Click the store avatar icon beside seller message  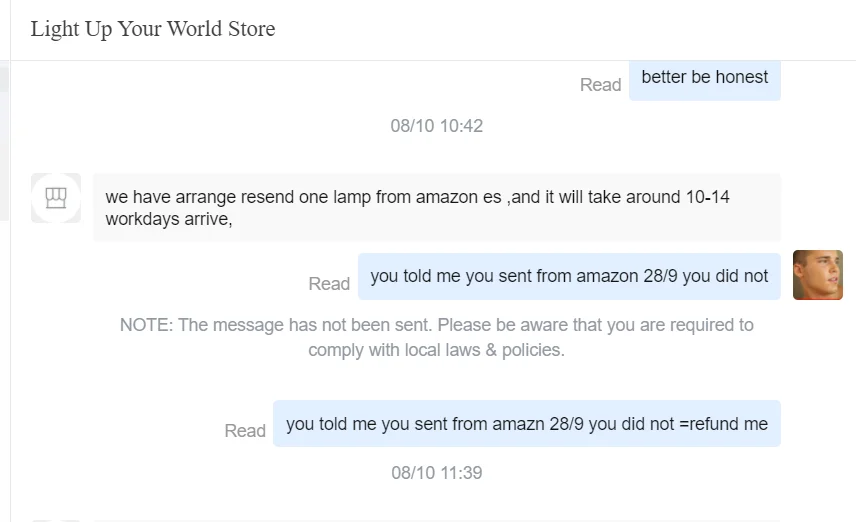(56, 197)
